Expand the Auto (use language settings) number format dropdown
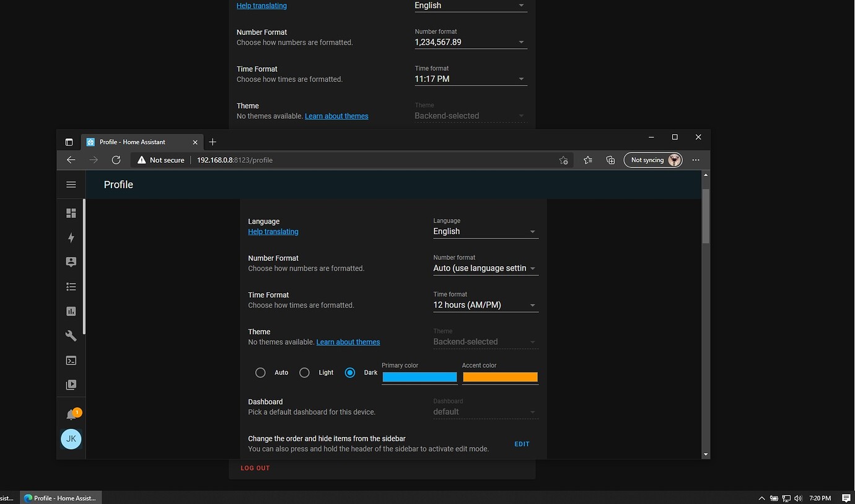 [485, 268]
